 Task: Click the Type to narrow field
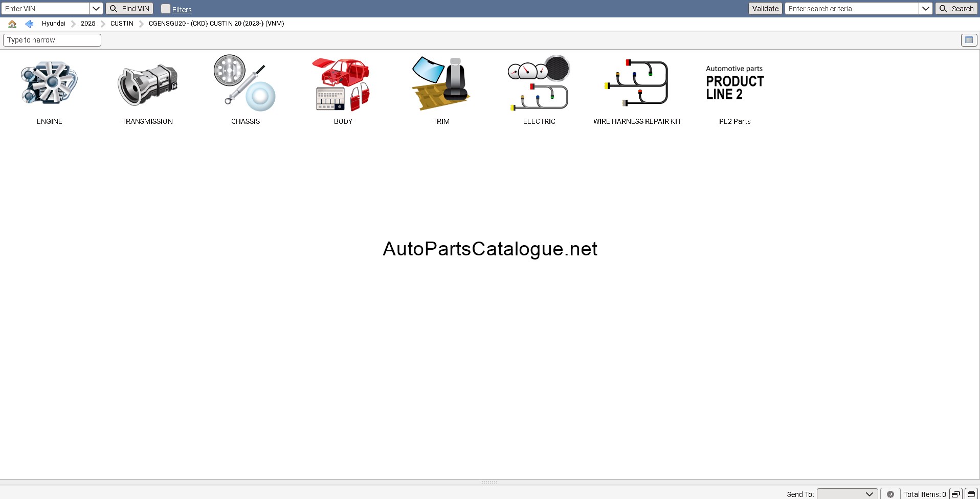[52, 40]
